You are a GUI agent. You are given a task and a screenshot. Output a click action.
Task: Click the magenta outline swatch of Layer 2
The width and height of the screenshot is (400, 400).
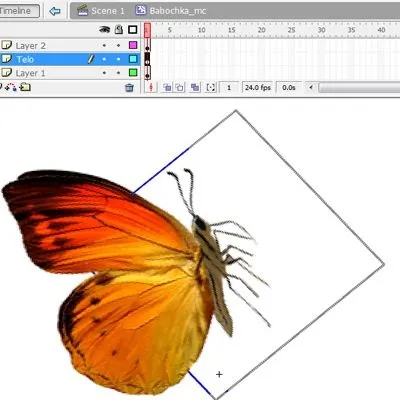click(133, 45)
